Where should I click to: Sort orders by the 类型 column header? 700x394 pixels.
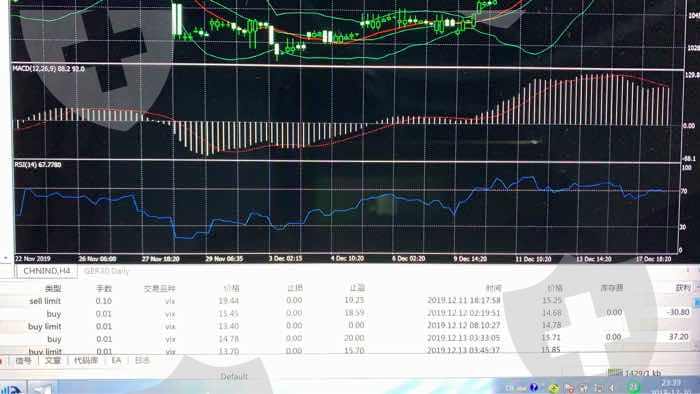(53, 289)
